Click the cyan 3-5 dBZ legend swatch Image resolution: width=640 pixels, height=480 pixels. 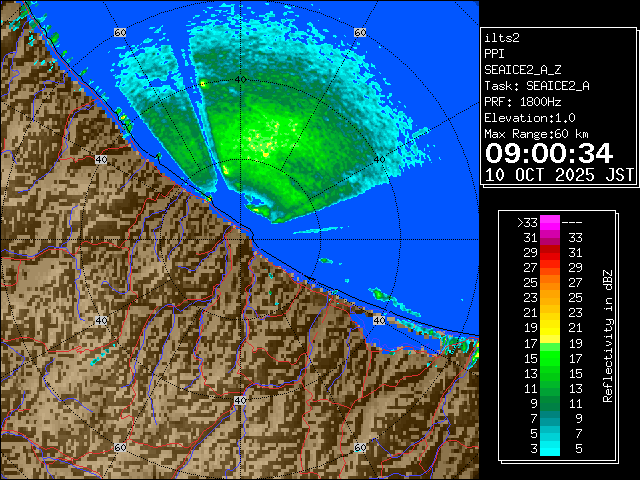point(549,447)
